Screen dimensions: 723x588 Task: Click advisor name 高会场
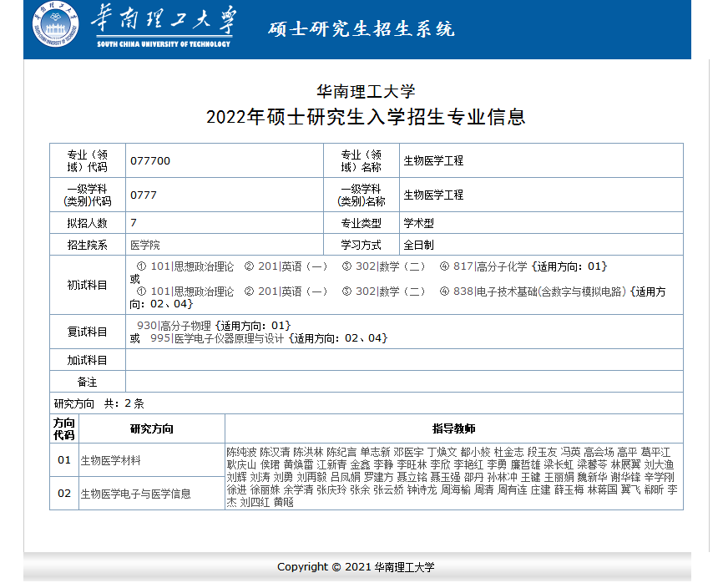point(599,453)
